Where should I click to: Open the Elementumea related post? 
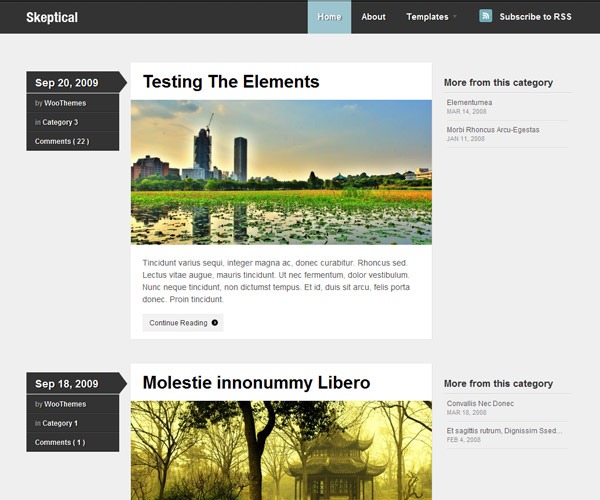(470, 102)
